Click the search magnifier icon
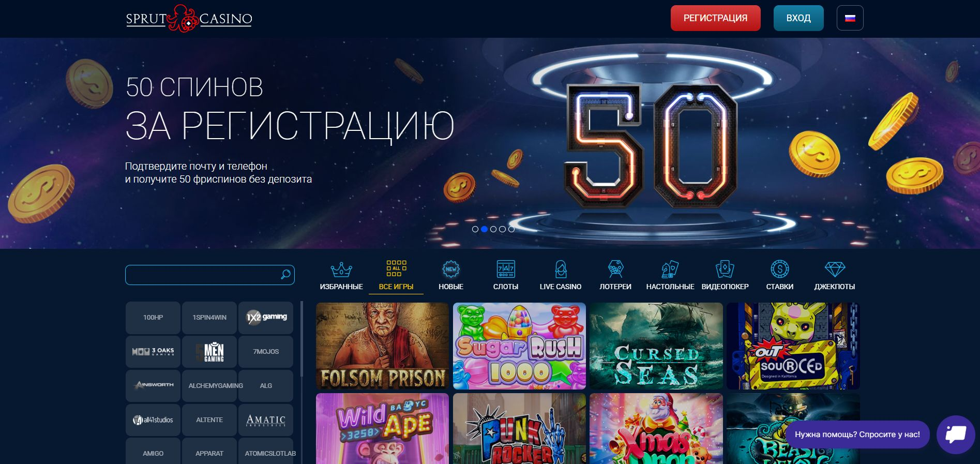The height and width of the screenshot is (464, 980). (285, 275)
